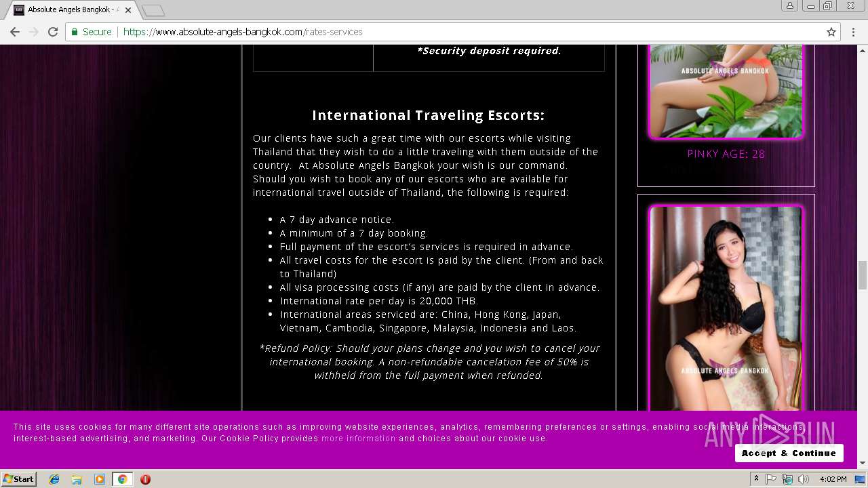Click 'International areas serviced are' item
Screen dimensions: 868x488
pos(428,321)
